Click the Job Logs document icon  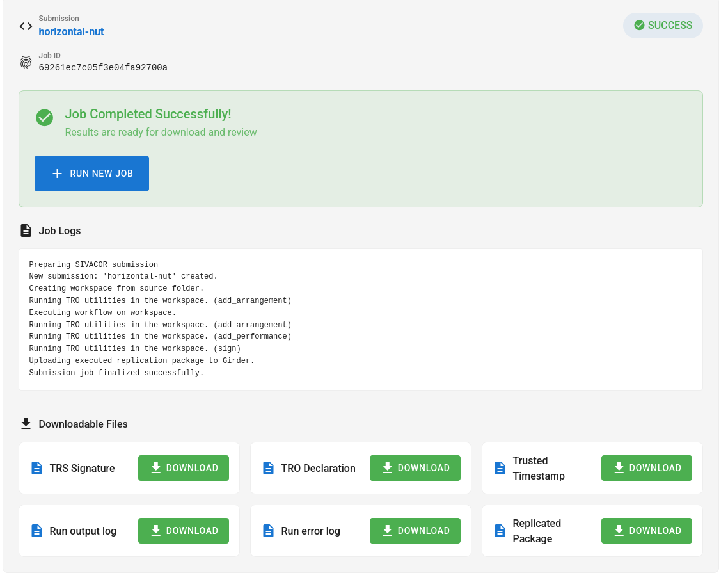click(x=26, y=230)
